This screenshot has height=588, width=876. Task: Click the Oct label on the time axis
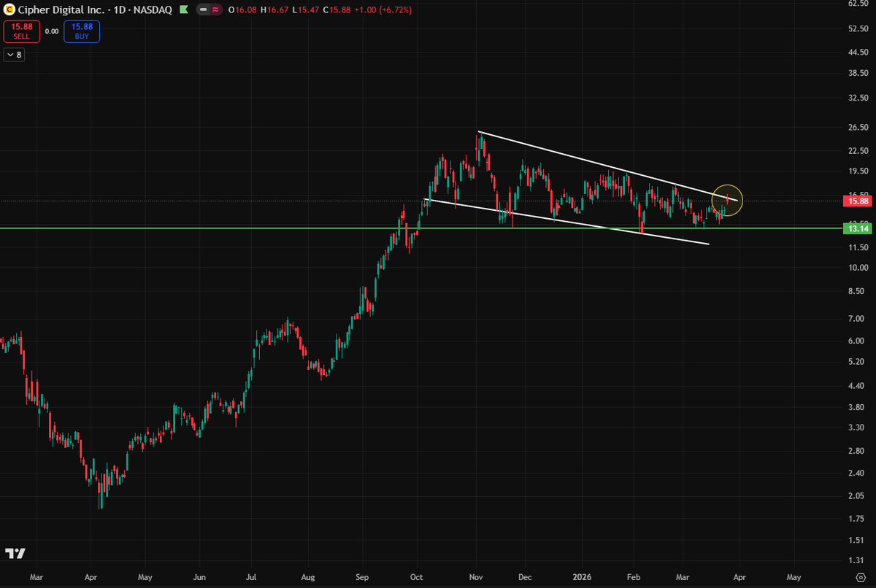[417, 577]
